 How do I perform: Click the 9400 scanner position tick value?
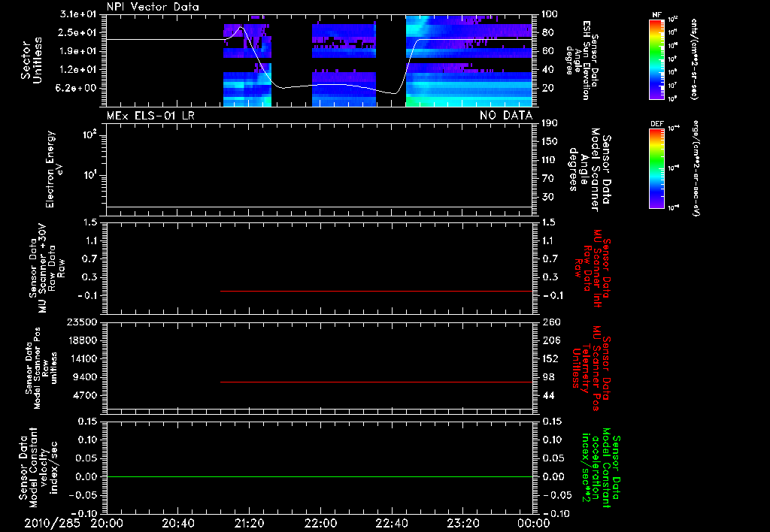(84, 377)
